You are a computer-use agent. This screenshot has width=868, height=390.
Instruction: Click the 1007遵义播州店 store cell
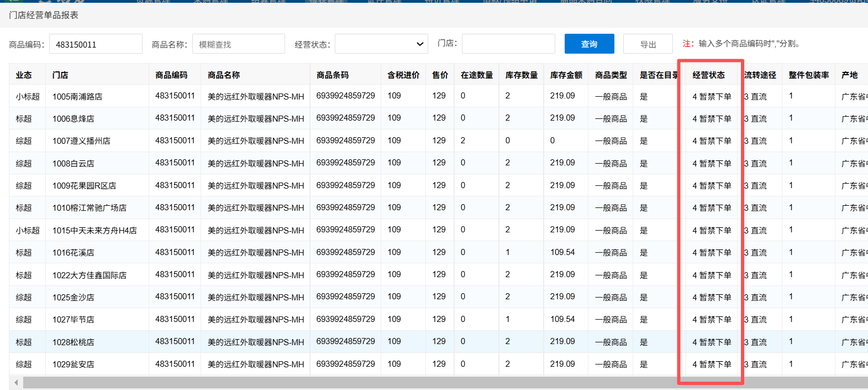pyautogui.click(x=81, y=141)
